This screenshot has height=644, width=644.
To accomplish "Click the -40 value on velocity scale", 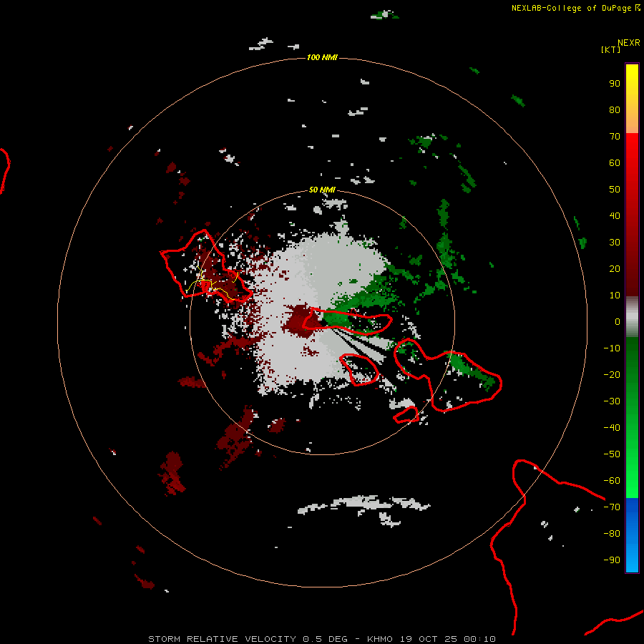I will click(612, 428).
